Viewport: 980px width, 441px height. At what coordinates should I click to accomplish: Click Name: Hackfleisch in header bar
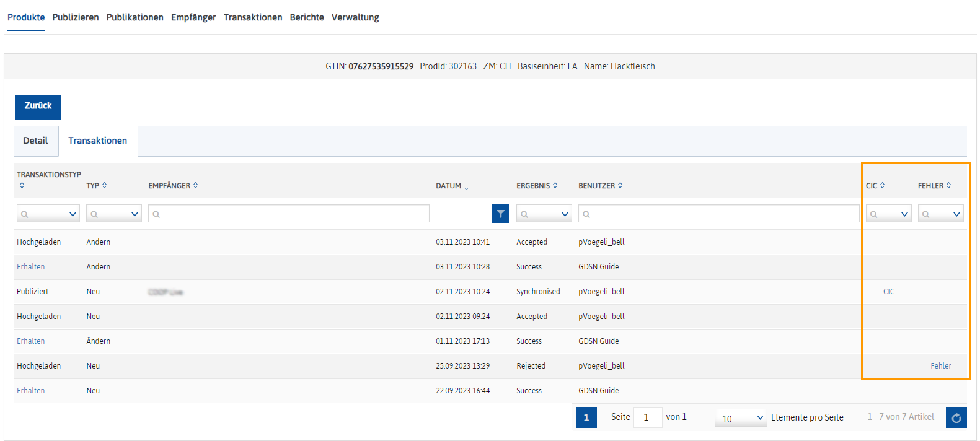pyautogui.click(x=619, y=66)
